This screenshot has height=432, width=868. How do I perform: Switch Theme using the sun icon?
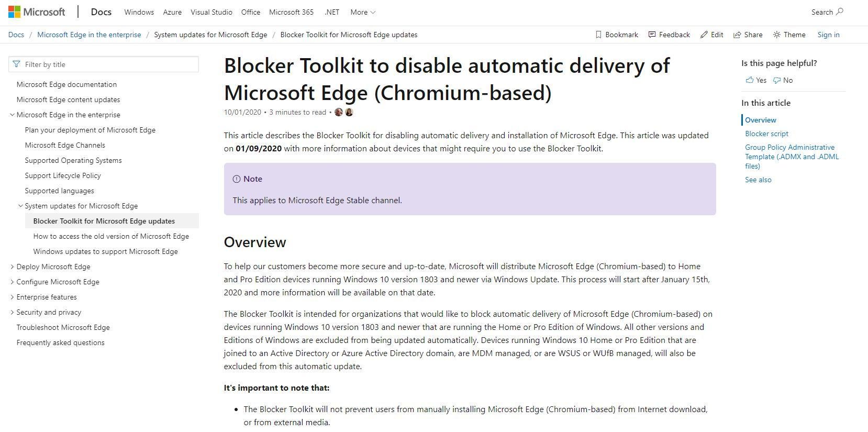[777, 35]
